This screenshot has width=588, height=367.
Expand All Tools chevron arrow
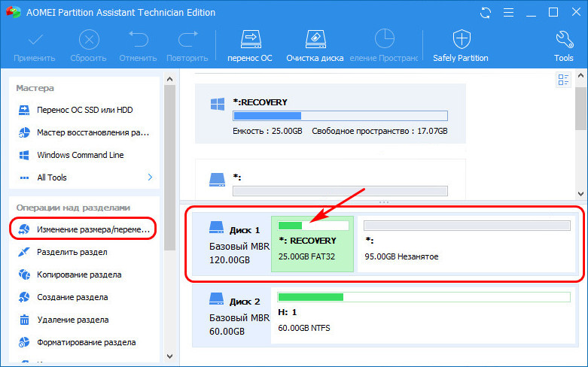(150, 177)
